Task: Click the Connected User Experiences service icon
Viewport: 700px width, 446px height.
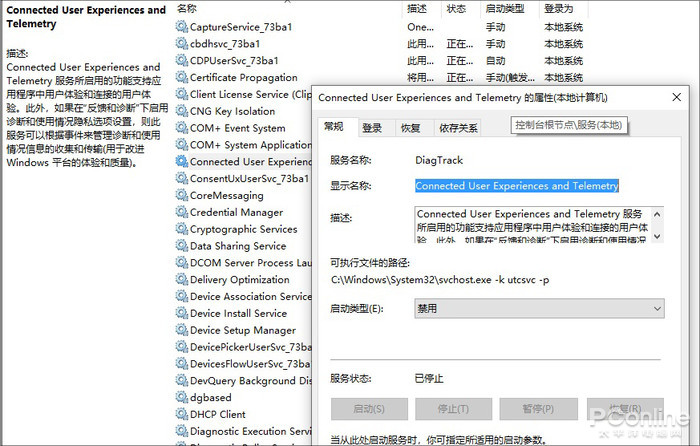Action: 182,161
